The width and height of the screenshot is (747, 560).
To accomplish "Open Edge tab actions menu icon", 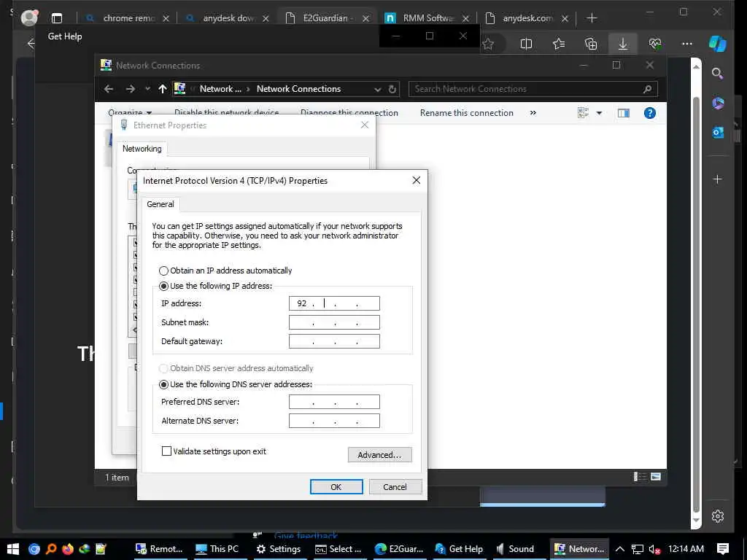I will pyautogui.click(x=57, y=18).
